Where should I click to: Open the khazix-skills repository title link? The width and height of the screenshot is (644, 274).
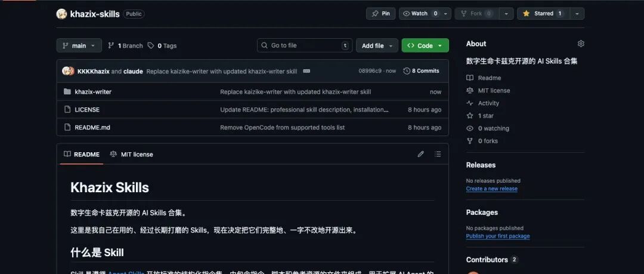95,14
